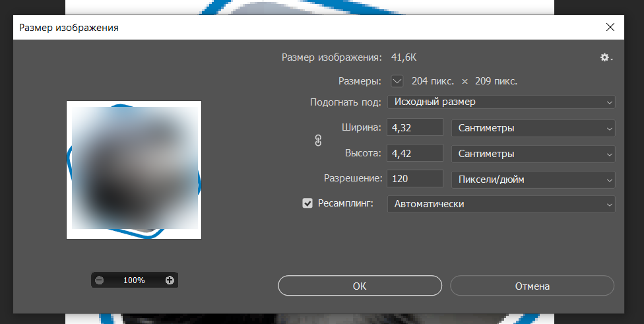Click the Отмена button
This screenshot has height=324, width=644.
point(532,286)
